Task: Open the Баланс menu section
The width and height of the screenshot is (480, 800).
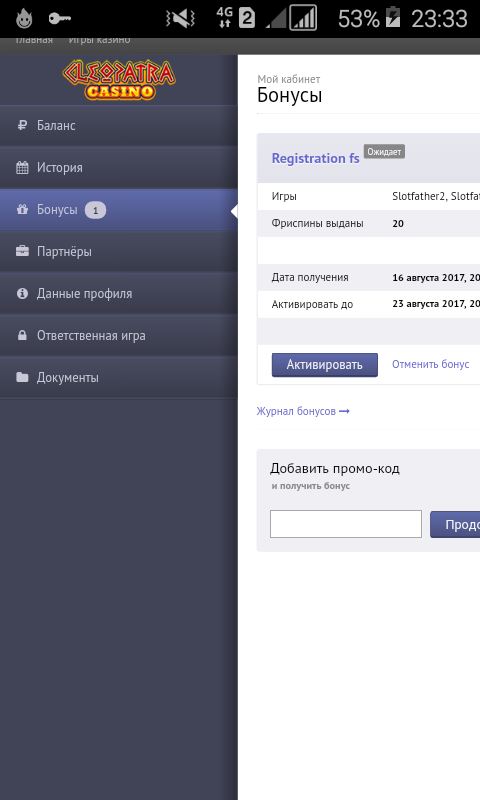Action: click(x=119, y=126)
